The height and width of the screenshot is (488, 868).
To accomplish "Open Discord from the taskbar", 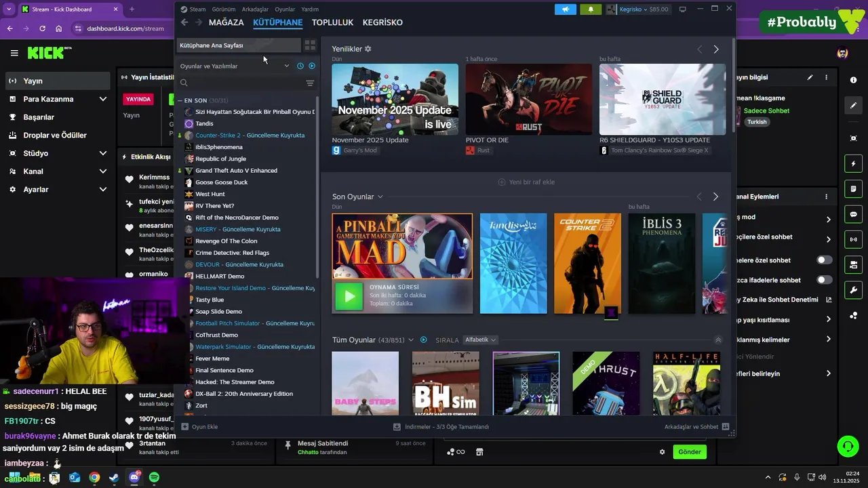I will tap(134, 477).
